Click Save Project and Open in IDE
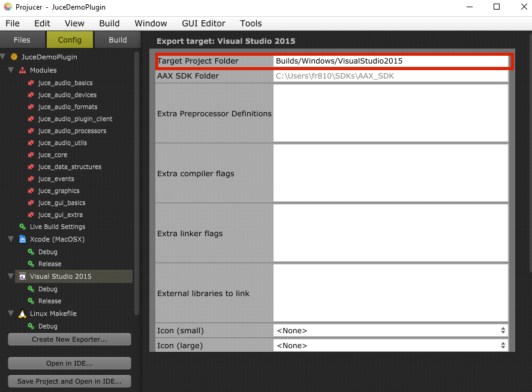Viewport: 532px width, 392px height. 70,381
